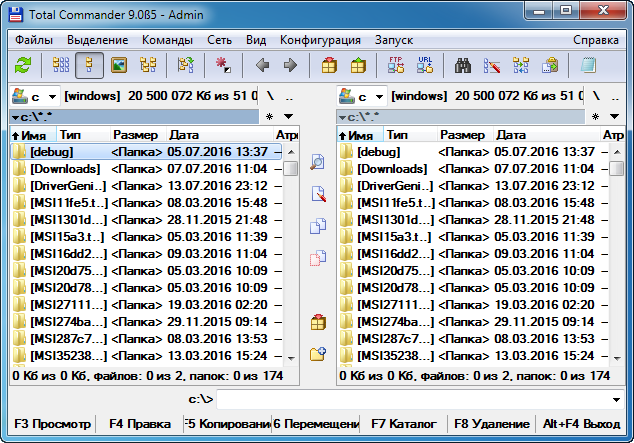Click the Back arrow in the toolbar
634x443 pixels.
pos(263,66)
